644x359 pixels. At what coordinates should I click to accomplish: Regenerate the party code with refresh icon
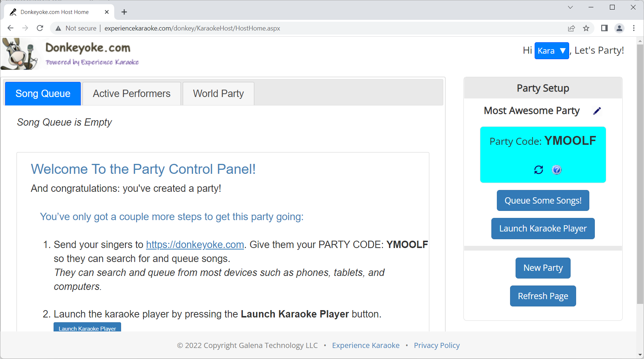click(x=538, y=170)
